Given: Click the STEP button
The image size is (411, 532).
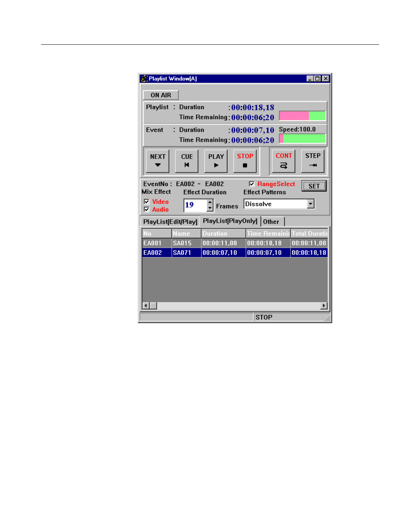Looking at the screenshot, I should click(x=313, y=161).
